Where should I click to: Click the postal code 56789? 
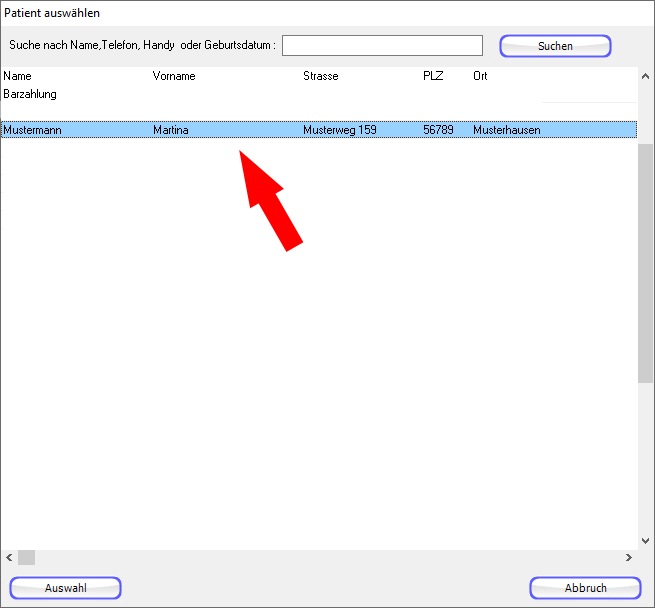439,130
